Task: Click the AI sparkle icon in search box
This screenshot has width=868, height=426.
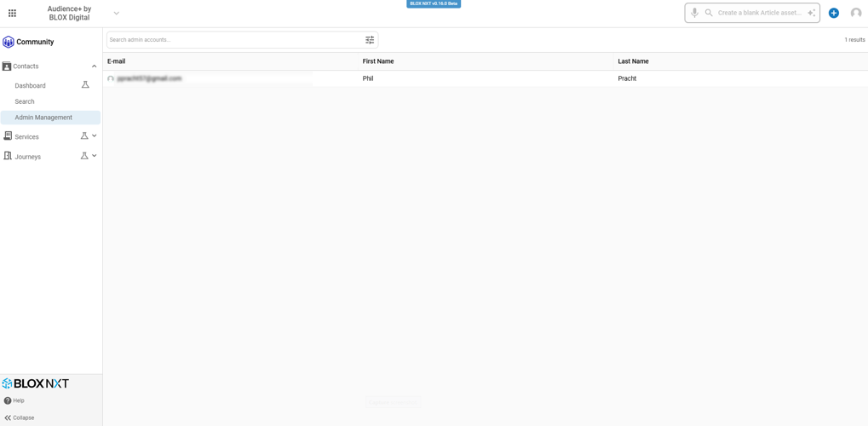Action: [812, 13]
